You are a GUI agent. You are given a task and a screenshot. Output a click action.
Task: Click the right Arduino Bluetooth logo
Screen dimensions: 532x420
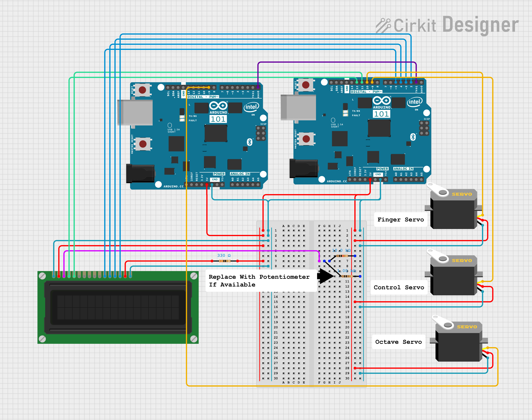pyautogui.click(x=413, y=137)
